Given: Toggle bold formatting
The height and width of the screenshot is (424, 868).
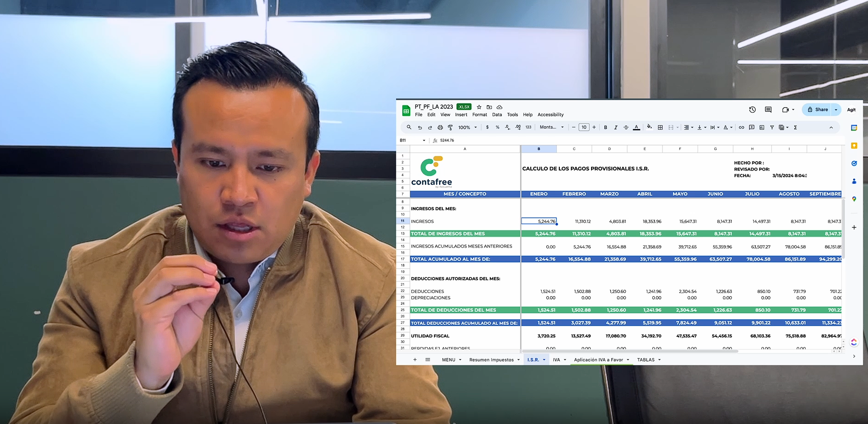Looking at the screenshot, I should (605, 128).
